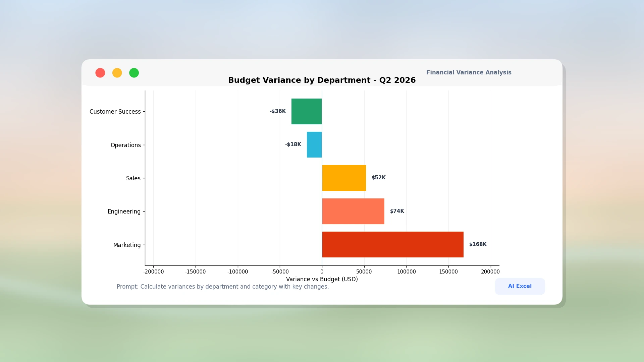
Task: Click the red close window dot
Action: [x=100, y=73]
